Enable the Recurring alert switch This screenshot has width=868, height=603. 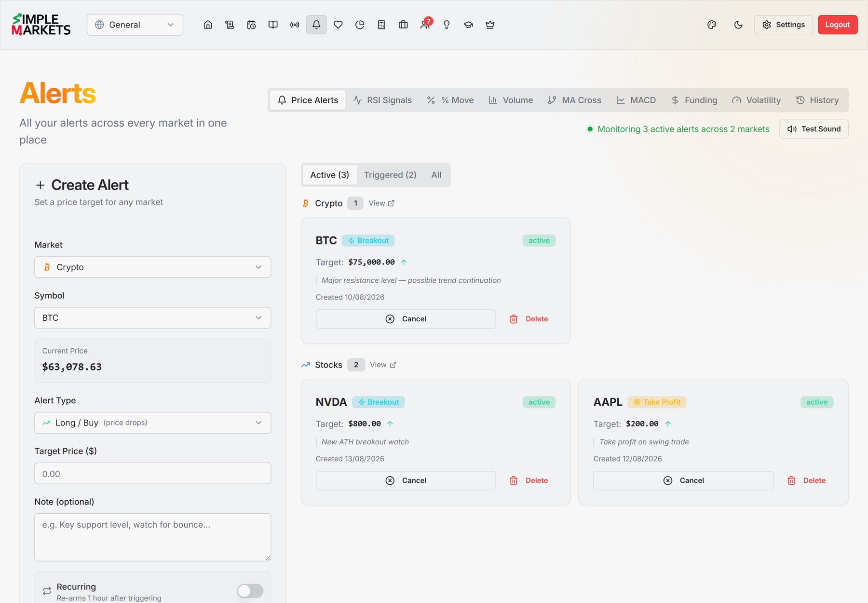coord(250,591)
